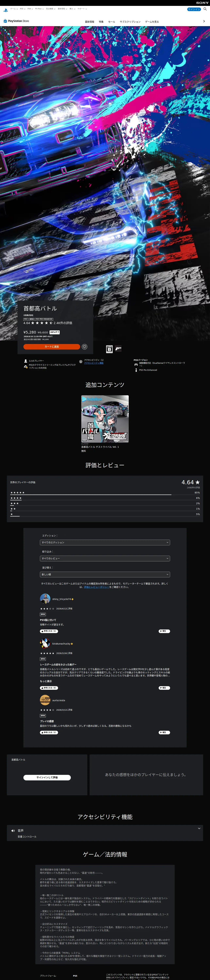The width and height of the screenshot is (210, 980).
Task: Open the 特集 store tab
Action: [x=101, y=22]
